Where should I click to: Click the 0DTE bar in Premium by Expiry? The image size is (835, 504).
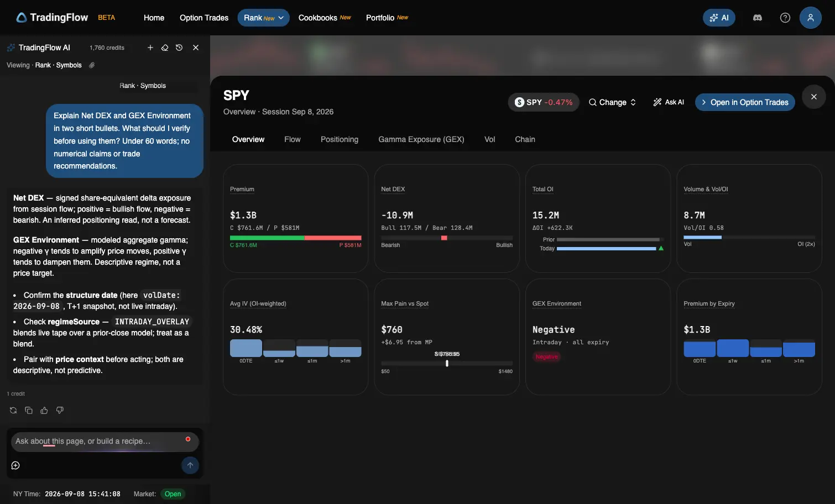click(700, 349)
